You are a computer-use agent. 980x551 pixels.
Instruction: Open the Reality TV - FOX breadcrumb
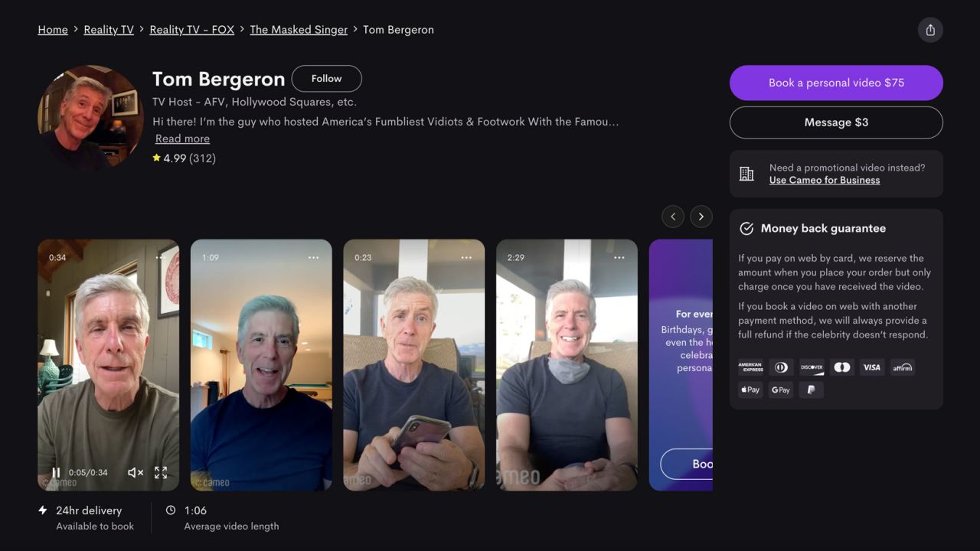[x=192, y=30]
